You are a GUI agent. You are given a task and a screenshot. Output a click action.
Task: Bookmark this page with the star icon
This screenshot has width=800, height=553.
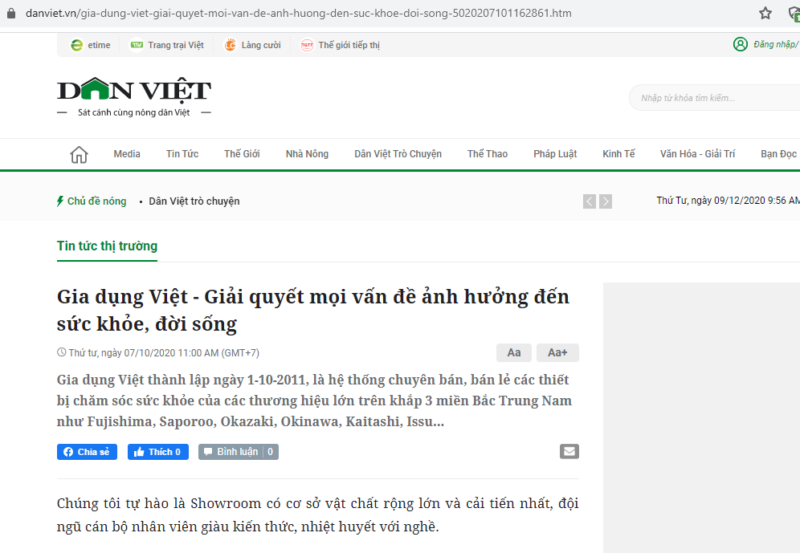point(765,13)
